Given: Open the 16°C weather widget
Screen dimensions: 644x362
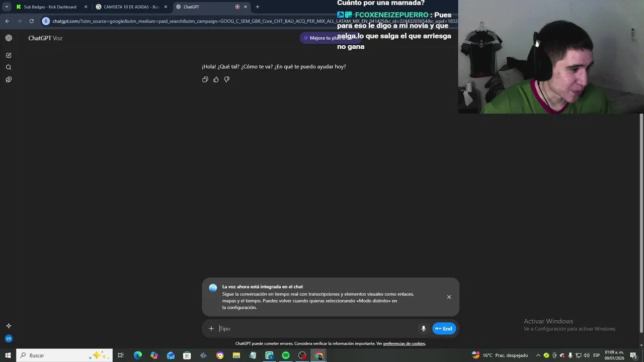Looking at the screenshot, I should (500, 355).
